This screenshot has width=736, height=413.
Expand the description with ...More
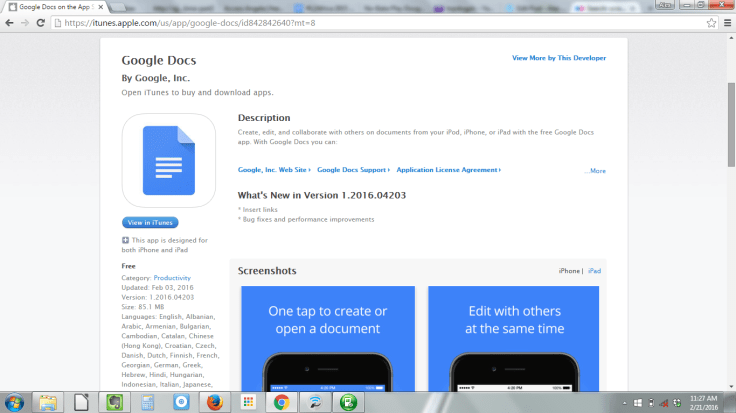[595, 171]
